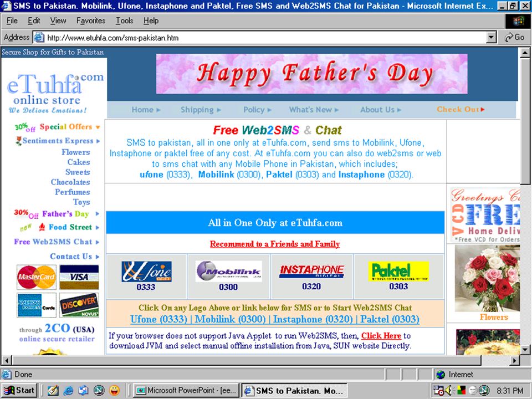Image resolution: width=532 pixels, height=399 pixels.
Task: Open the Toys category link
Action: pyautogui.click(x=81, y=202)
